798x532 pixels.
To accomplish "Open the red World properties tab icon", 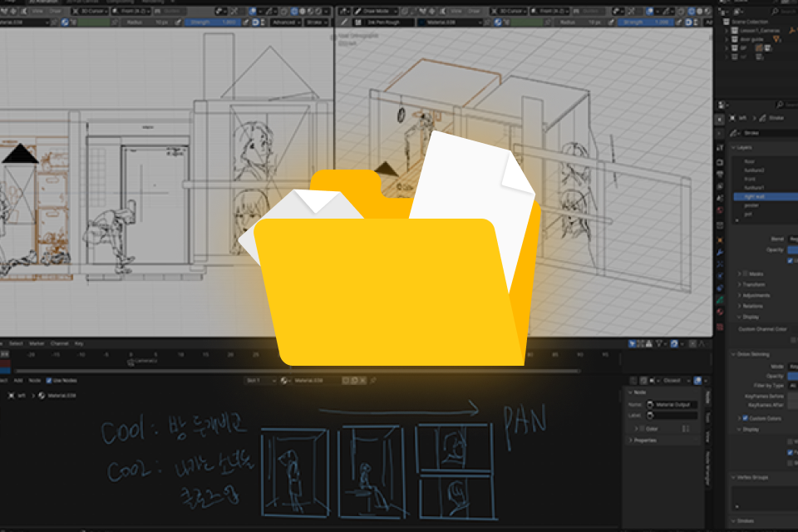I will [720, 209].
